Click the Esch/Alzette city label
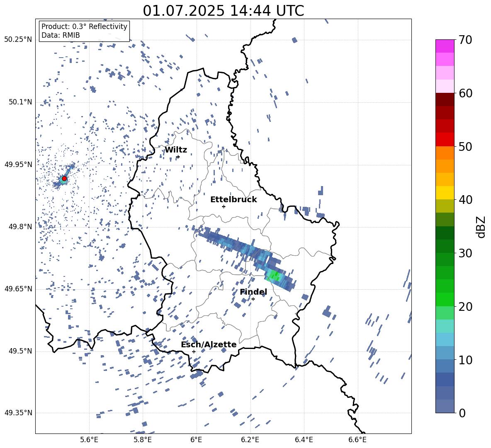The height and width of the screenshot is (448, 491). [209, 345]
